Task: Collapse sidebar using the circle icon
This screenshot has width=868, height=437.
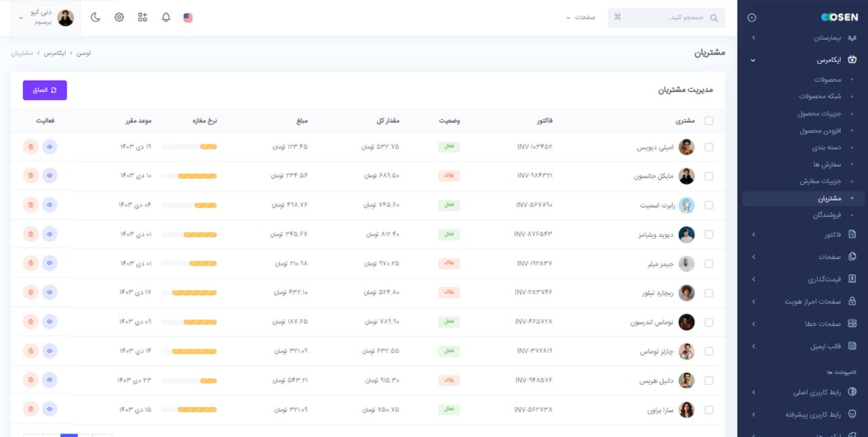Action: 751,18
